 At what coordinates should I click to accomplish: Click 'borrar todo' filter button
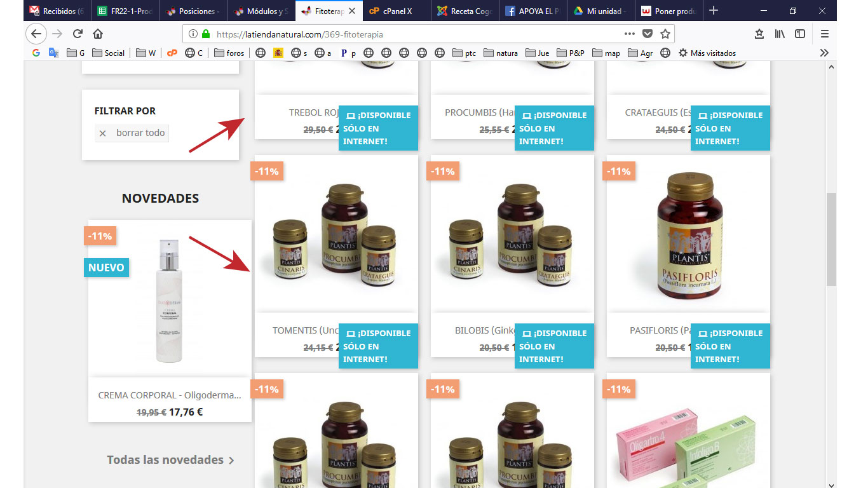pyautogui.click(x=132, y=133)
